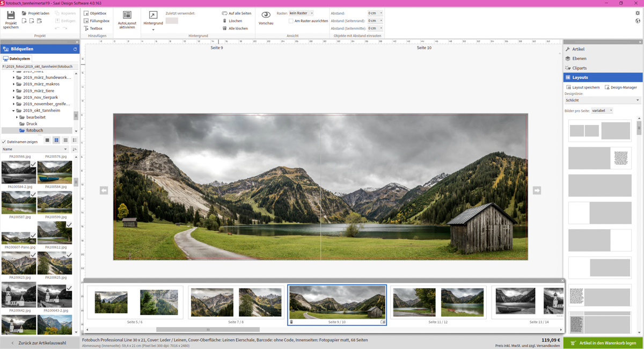
Task: Click the recently used background color swatch
Action: (172, 21)
